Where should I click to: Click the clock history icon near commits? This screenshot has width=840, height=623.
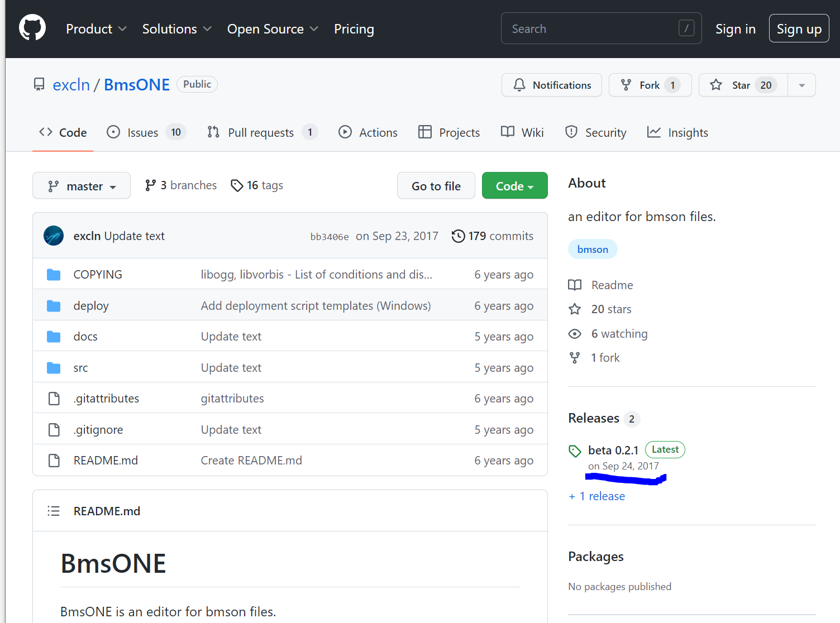pyautogui.click(x=458, y=236)
